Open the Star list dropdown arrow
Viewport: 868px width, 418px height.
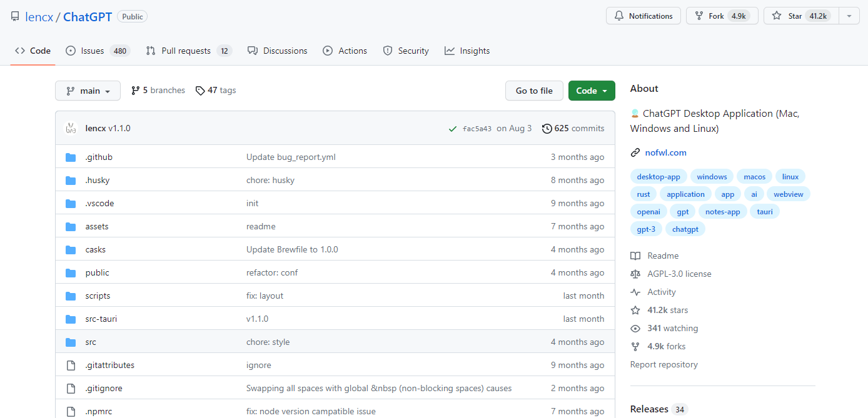[849, 16]
